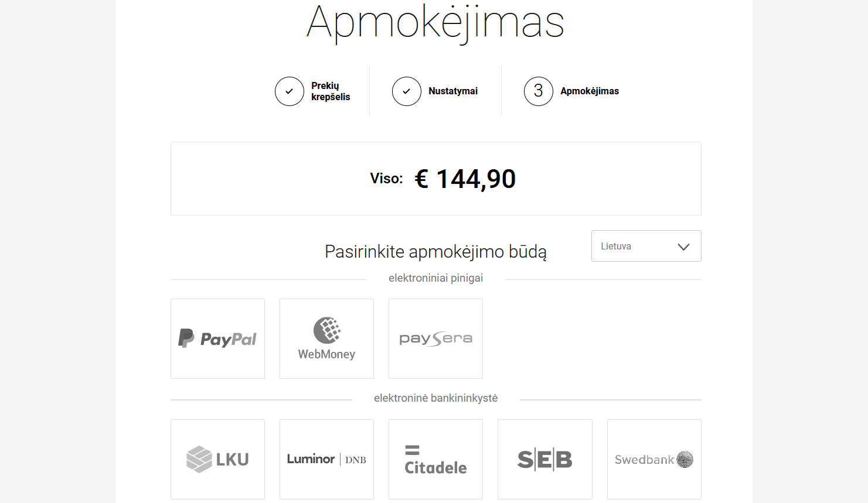Viewport: 868px width, 503px height.
Task: Click the elektroniniai pinigai section label
Action: pos(435,278)
